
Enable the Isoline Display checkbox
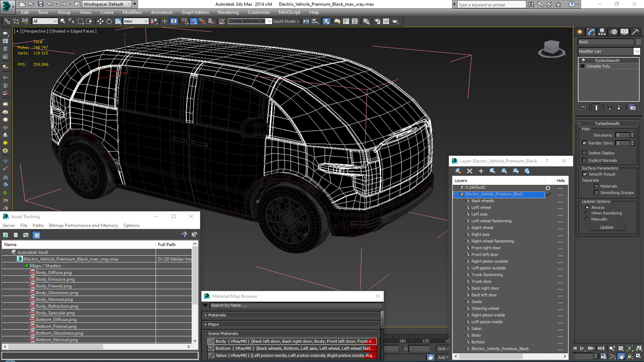[585, 153]
